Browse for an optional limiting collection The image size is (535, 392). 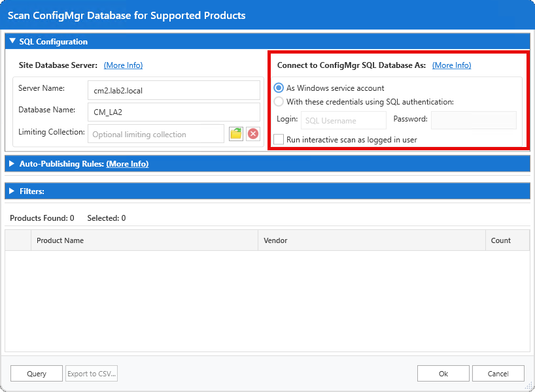coord(236,133)
